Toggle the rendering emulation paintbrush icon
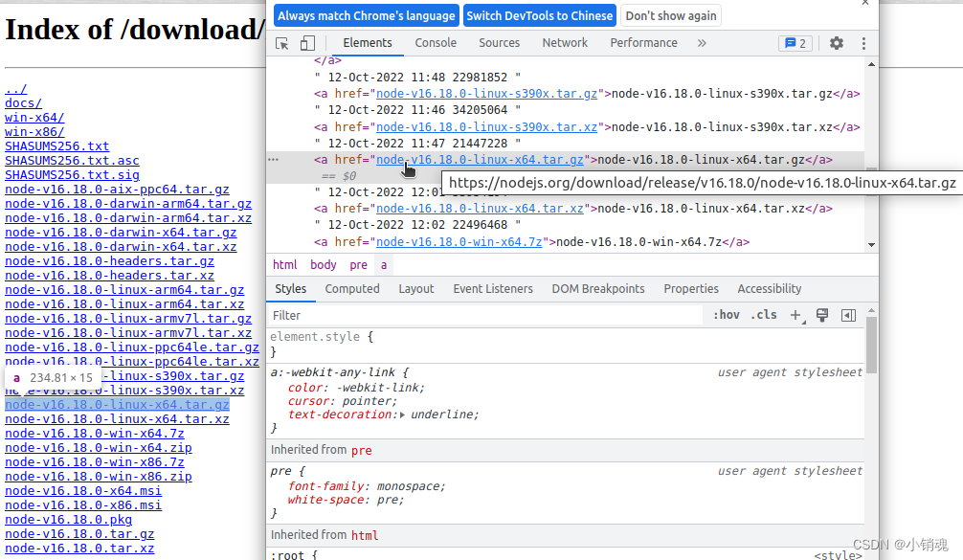Image resolution: width=963 pixels, height=560 pixels. click(821, 315)
